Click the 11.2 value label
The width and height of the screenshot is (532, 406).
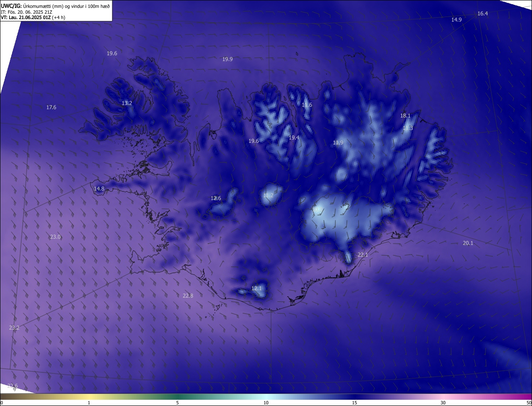tap(268, 195)
